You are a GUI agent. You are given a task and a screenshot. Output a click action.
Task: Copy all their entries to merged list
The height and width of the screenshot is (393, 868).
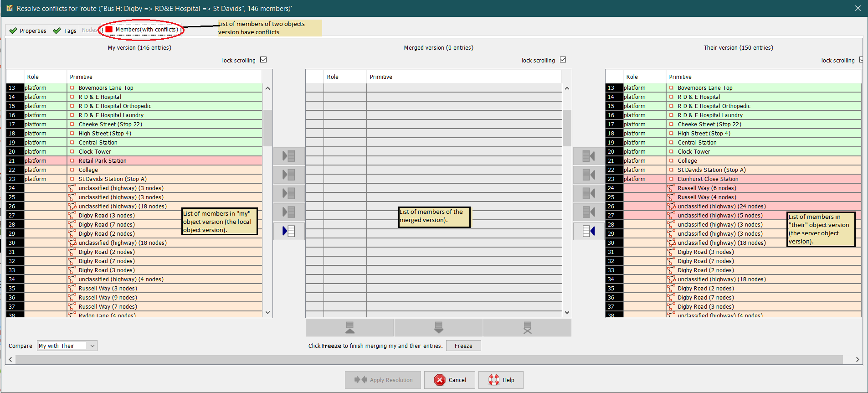pos(589,231)
